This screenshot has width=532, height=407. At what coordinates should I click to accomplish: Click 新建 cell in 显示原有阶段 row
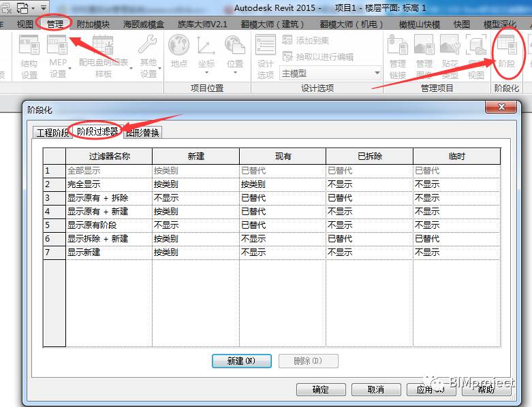click(x=195, y=225)
